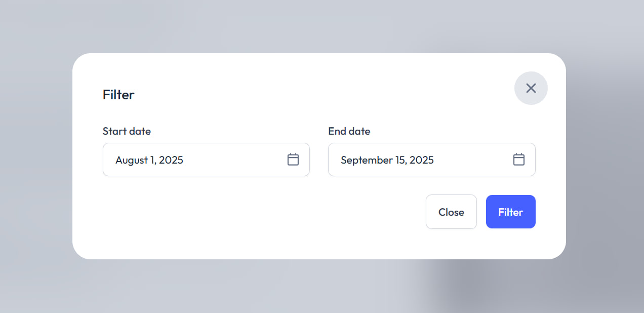Screen dimensions: 644x313
Task: Open the Start date calendar picker icon
Action: 293,160
